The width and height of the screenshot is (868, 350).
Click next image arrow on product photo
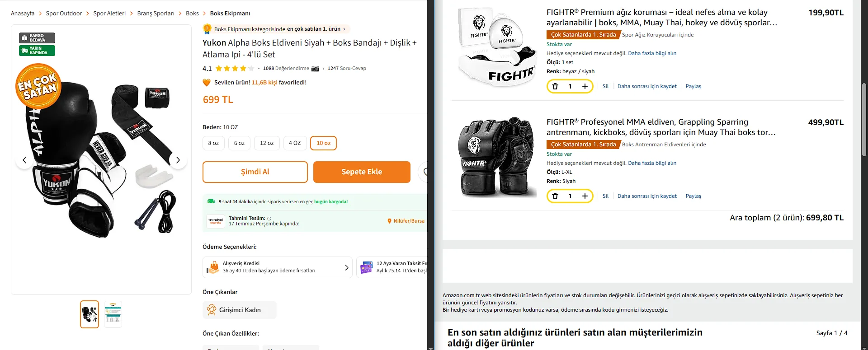(178, 160)
